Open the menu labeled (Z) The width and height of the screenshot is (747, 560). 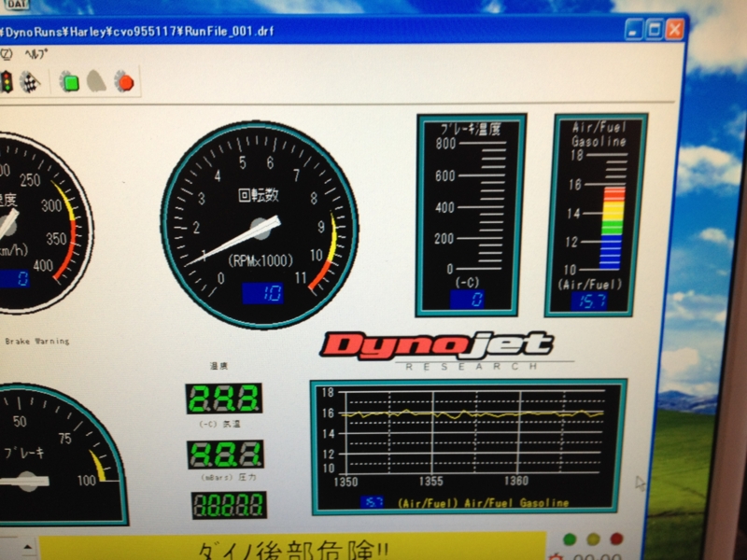pyautogui.click(x=6, y=54)
